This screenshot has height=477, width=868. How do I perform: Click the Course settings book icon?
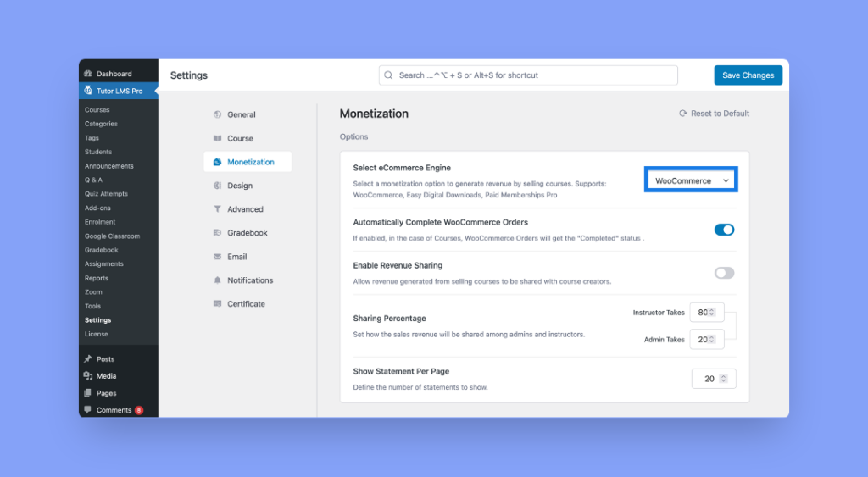218,138
